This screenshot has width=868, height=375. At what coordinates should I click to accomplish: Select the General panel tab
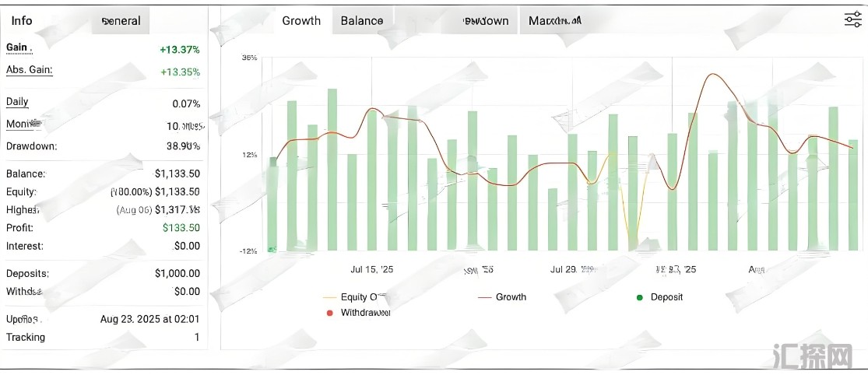coord(121,21)
